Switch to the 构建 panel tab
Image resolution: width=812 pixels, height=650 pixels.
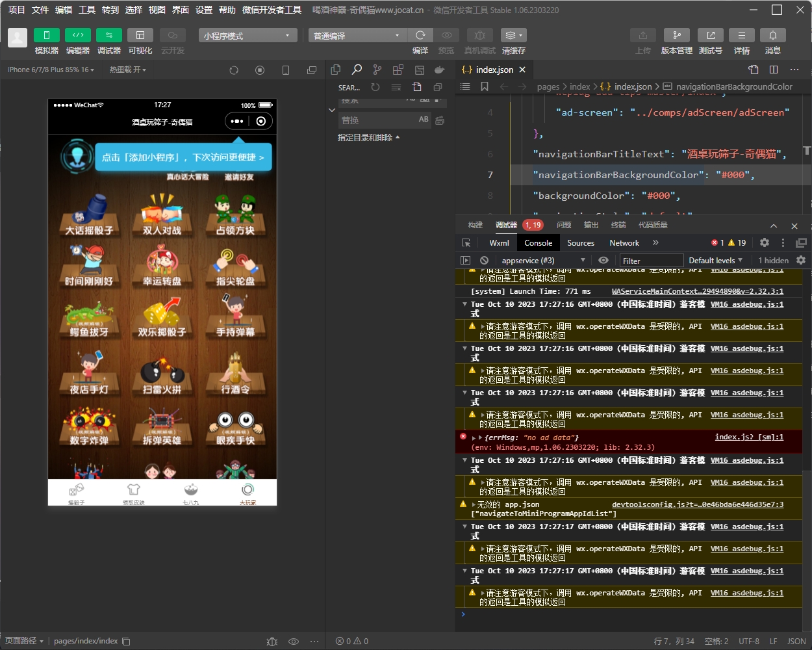476,225
